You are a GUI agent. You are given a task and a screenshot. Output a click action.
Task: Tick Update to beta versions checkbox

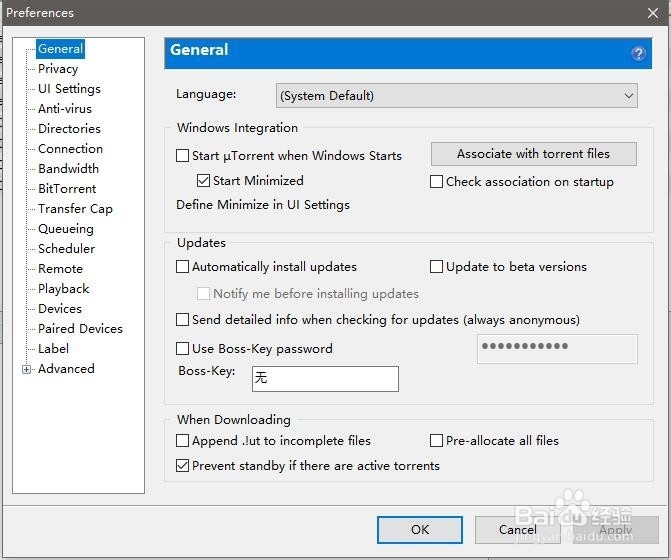pyautogui.click(x=436, y=267)
